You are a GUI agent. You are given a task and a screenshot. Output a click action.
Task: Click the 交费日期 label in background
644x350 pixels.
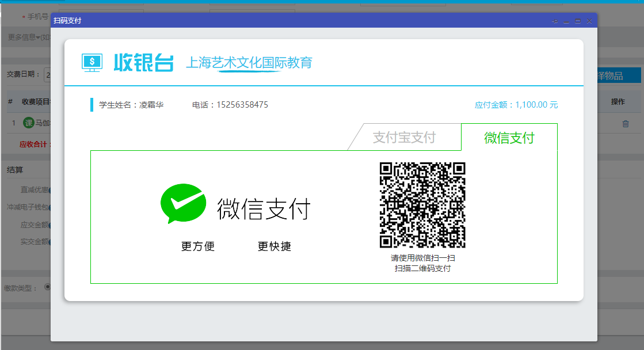pos(23,74)
